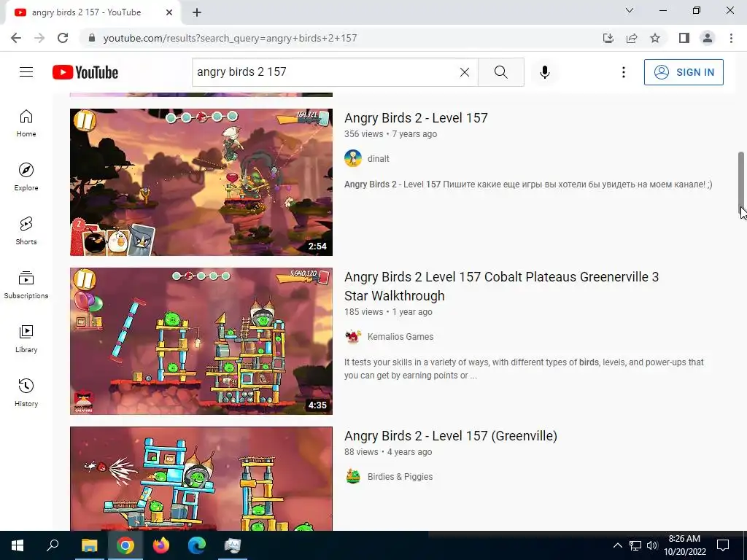
Task: Click the SIGN IN button
Action: tap(684, 72)
